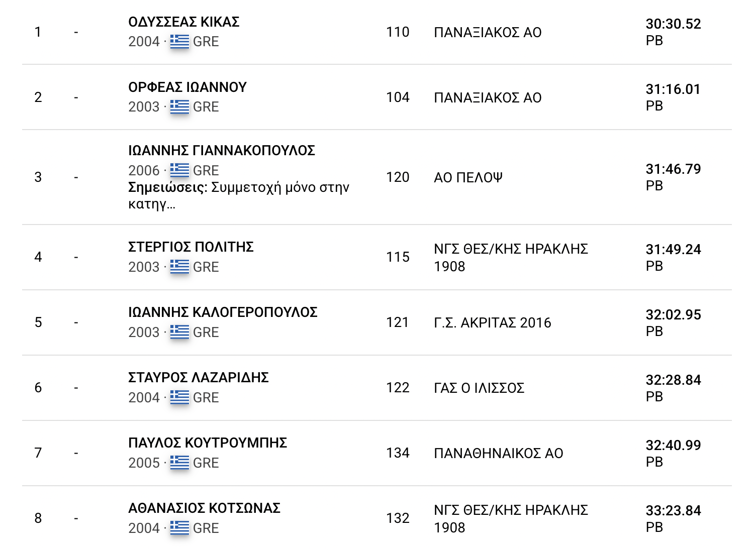Click flag icon under ΠΑΥΛΟΣ ΚΟΥΤΡΟΥΜΠΗΣ
The height and width of the screenshot is (550, 756).
pos(179,463)
